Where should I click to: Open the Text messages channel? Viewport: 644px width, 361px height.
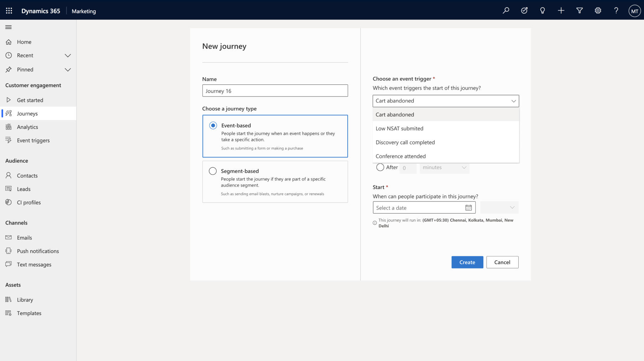(34, 264)
